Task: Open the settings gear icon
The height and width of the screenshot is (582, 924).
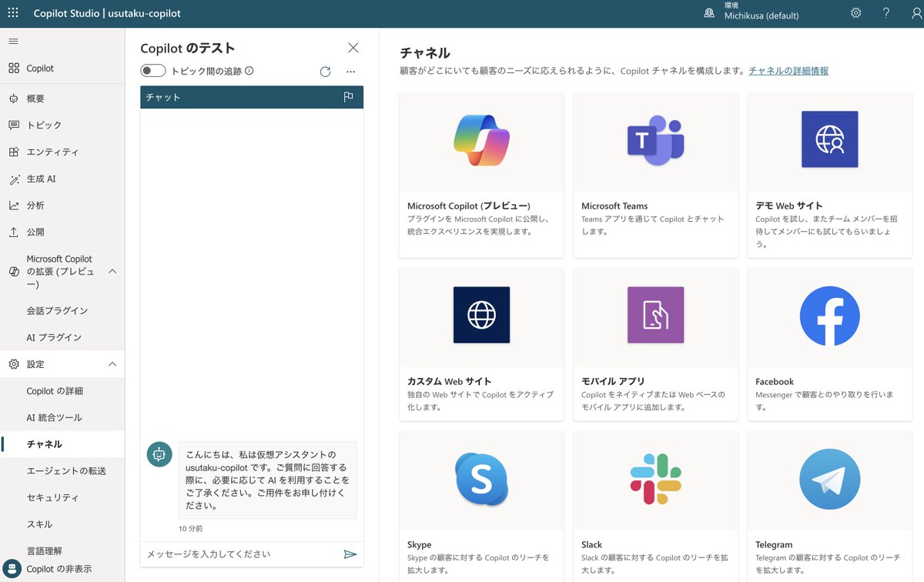Action: pyautogui.click(x=856, y=13)
